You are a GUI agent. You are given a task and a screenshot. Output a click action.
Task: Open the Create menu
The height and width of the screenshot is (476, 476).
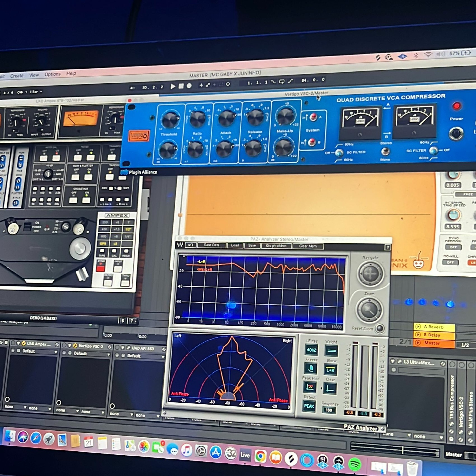point(17,76)
